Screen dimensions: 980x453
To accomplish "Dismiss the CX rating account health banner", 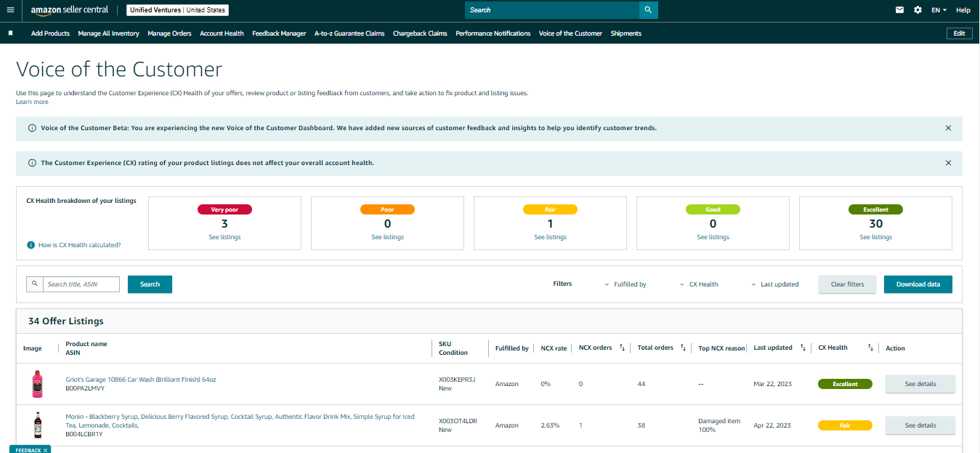I will click(948, 163).
